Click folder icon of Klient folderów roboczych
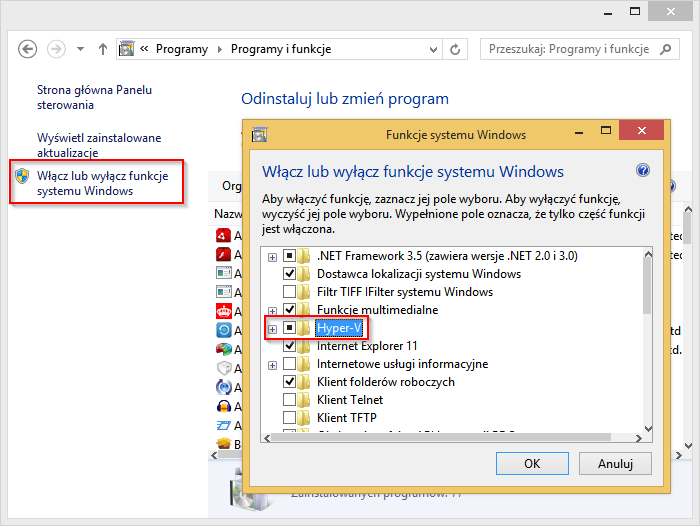 point(304,382)
